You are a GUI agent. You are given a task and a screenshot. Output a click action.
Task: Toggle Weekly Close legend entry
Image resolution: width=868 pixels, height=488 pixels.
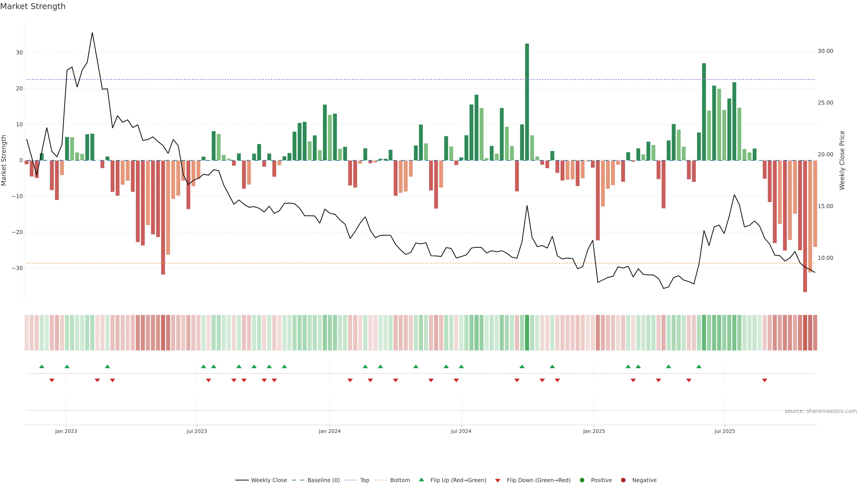coord(269,480)
